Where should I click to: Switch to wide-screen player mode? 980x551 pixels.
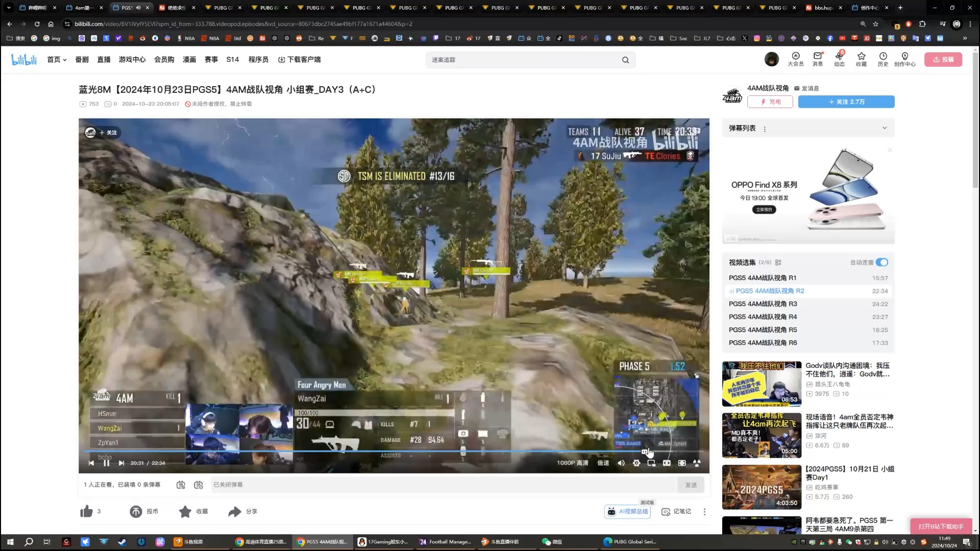[667, 463]
